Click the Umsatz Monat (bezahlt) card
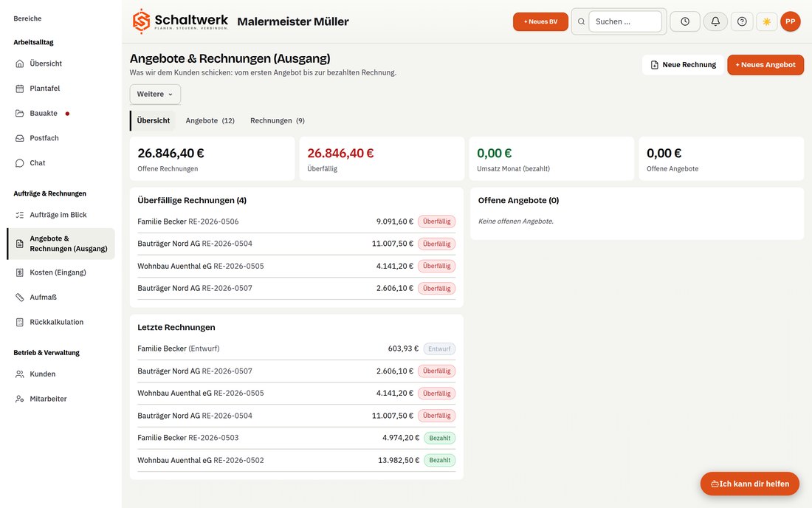 tap(551, 159)
